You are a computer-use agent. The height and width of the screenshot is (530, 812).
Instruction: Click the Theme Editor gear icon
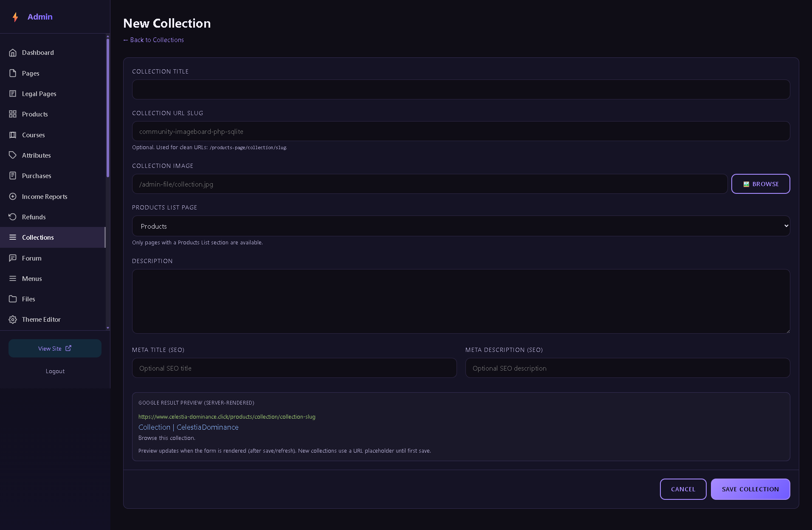point(13,320)
